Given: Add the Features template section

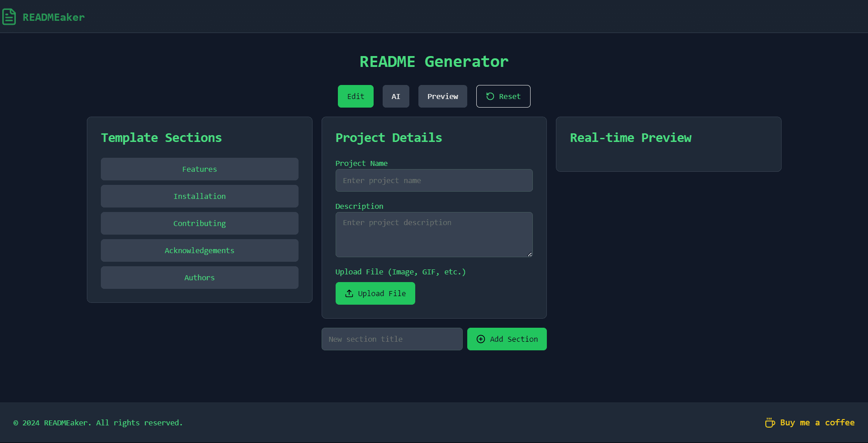Looking at the screenshot, I should [199, 169].
